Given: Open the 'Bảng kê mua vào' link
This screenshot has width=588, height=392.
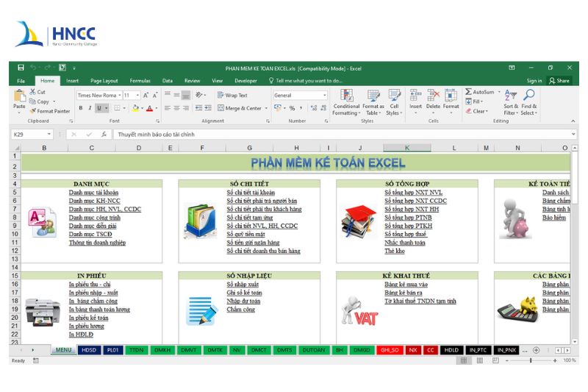Looking at the screenshot, I should (406, 285).
